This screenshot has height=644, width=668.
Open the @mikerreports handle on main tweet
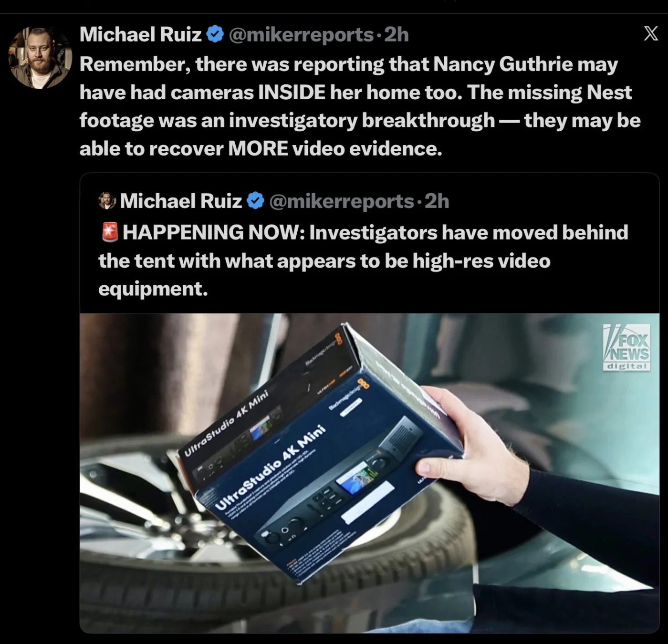pyautogui.click(x=301, y=34)
